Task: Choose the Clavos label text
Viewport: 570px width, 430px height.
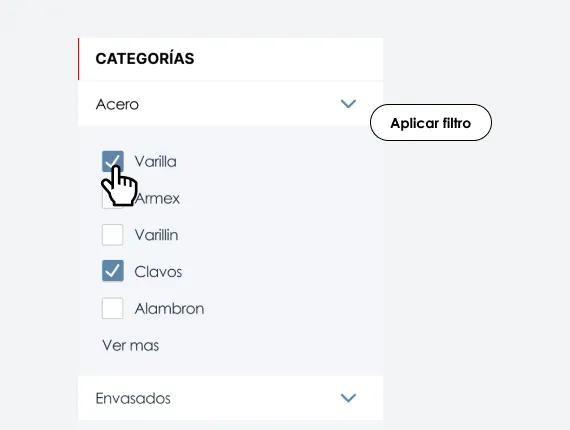Action: [158, 272]
